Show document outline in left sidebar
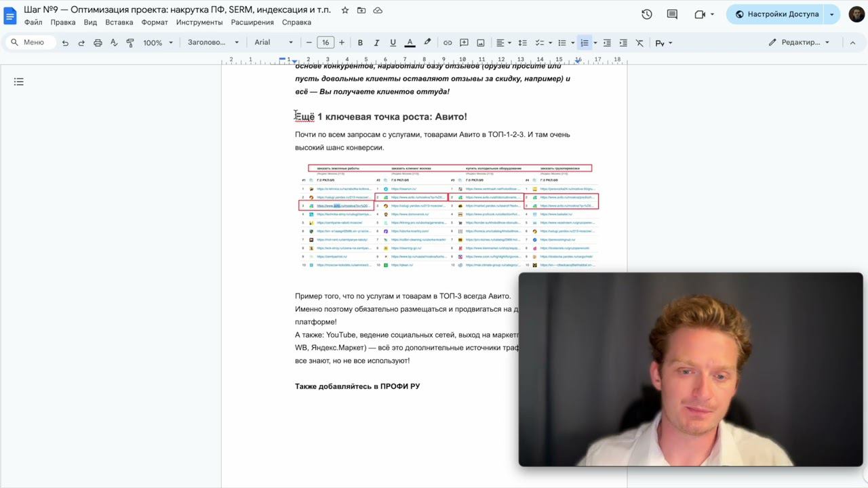 click(x=19, y=82)
